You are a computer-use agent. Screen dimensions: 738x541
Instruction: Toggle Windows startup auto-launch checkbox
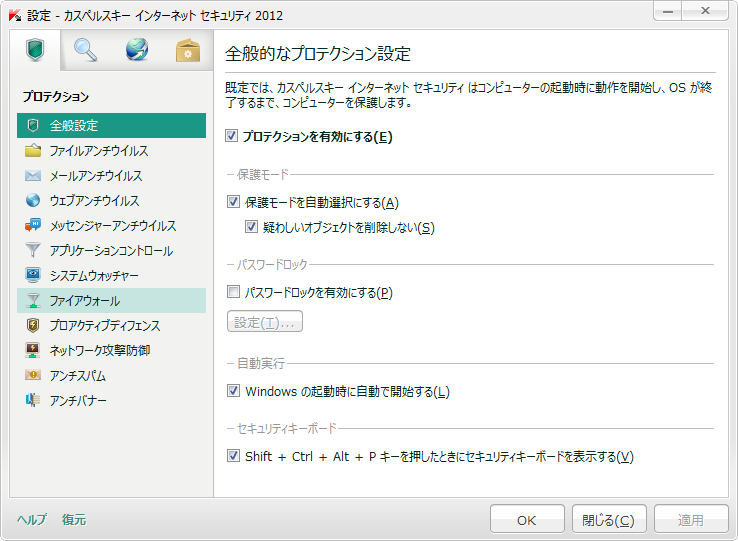click(x=233, y=392)
